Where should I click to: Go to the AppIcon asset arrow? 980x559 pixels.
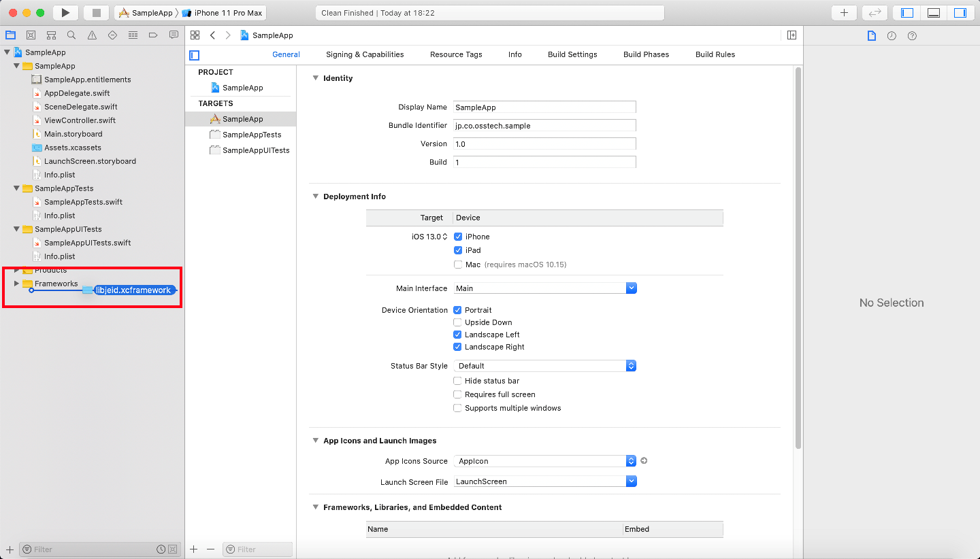644,461
